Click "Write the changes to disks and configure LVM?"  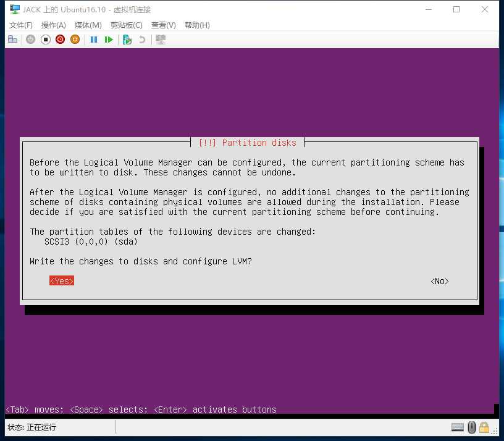click(141, 261)
